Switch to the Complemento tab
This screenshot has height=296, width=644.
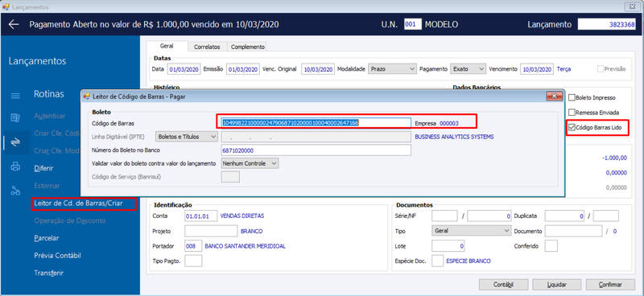click(x=247, y=47)
